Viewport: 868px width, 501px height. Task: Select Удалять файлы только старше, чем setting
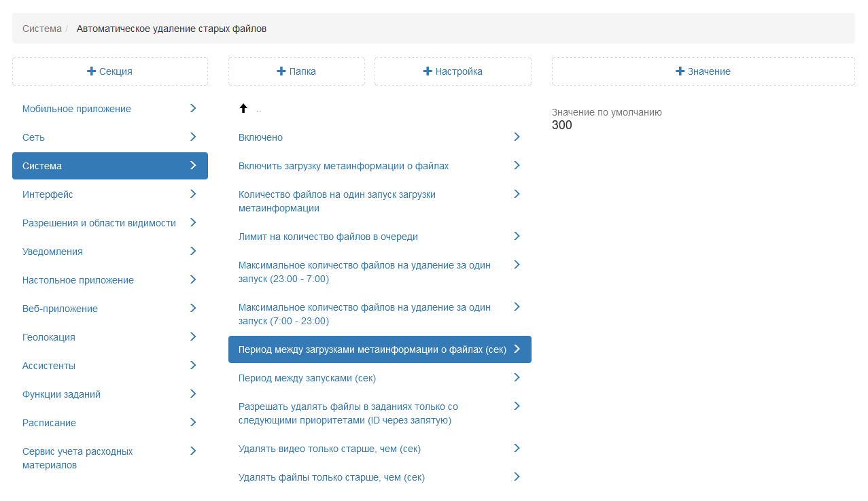tap(331, 477)
